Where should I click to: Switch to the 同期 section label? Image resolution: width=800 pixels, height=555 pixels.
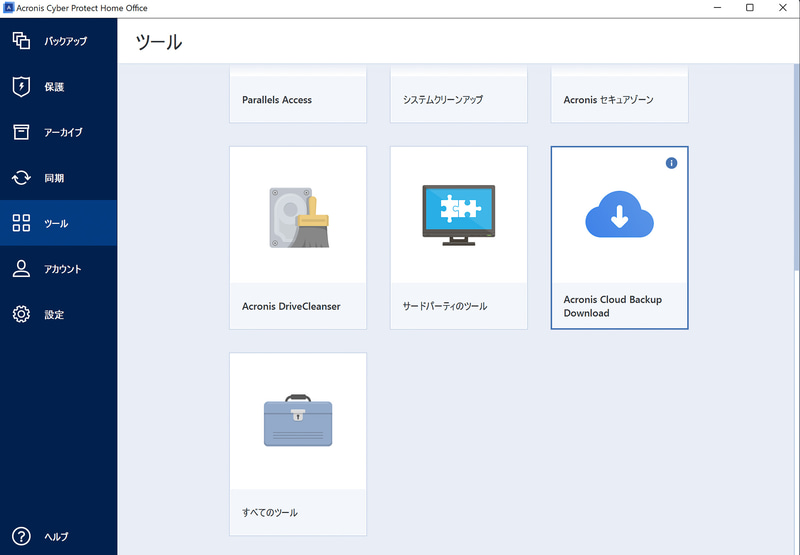click(x=54, y=178)
